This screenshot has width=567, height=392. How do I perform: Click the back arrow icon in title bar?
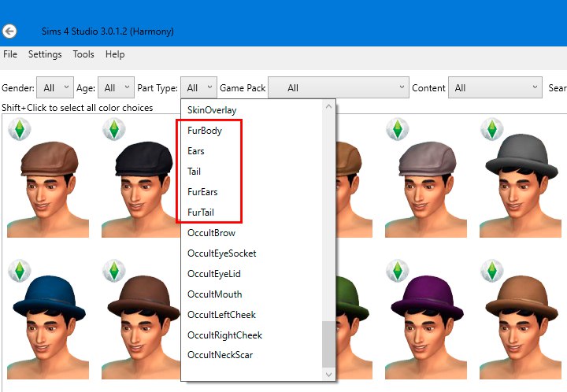[9, 31]
